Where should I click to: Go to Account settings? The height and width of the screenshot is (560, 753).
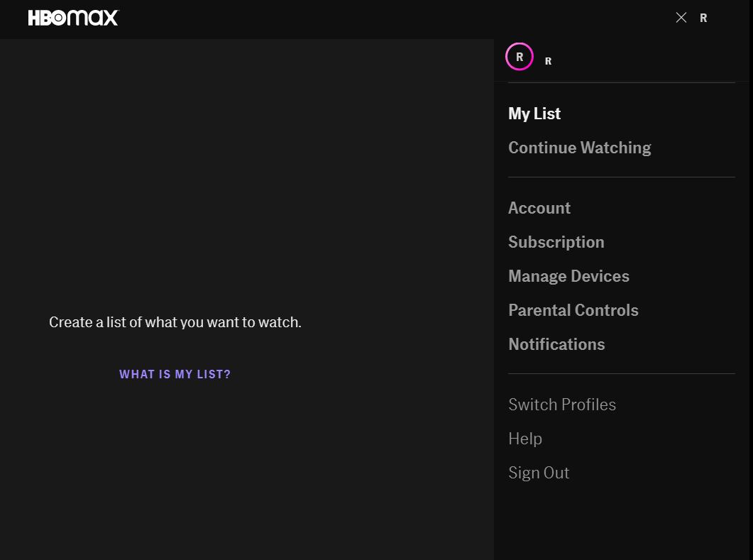(539, 208)
